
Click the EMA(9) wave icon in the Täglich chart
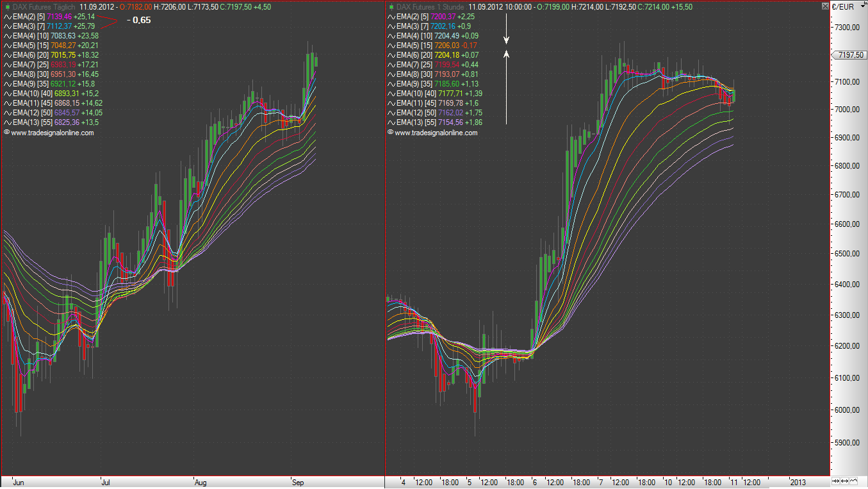7,84
